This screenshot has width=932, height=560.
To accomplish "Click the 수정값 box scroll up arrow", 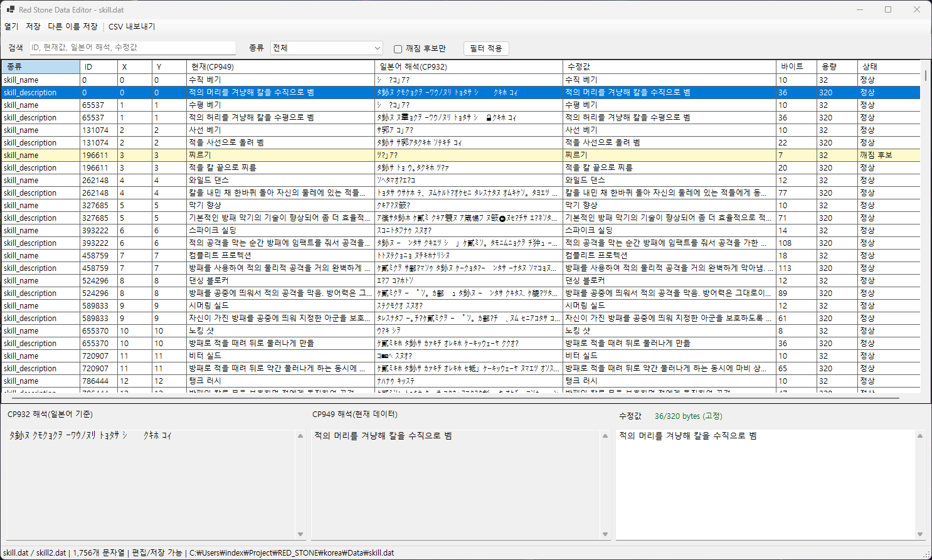I will (x=920, y=435).
